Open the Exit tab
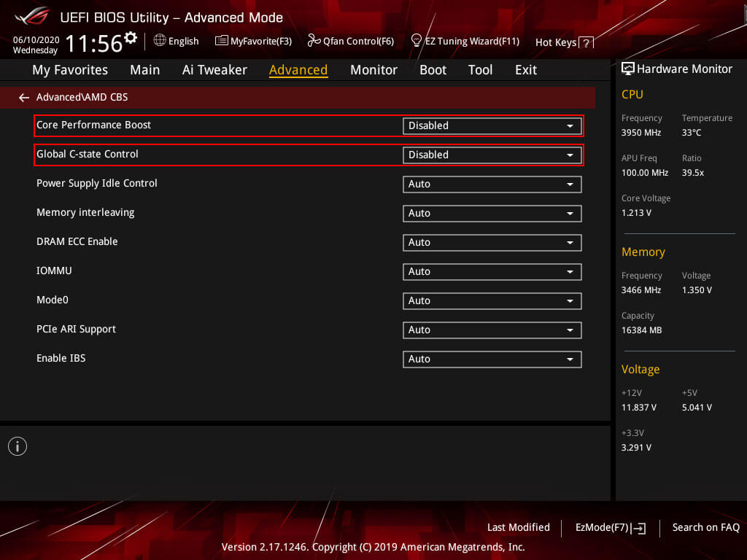 point(526,70)
